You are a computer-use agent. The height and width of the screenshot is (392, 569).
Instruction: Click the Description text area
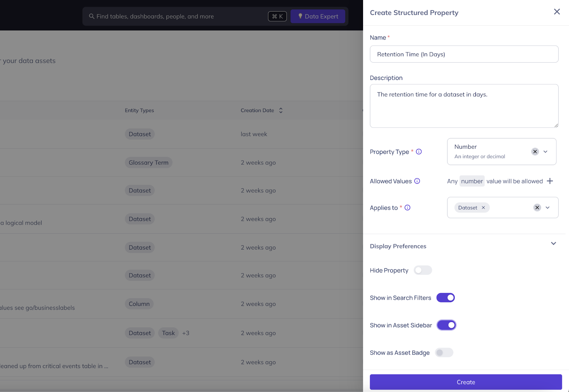(464, 106)
